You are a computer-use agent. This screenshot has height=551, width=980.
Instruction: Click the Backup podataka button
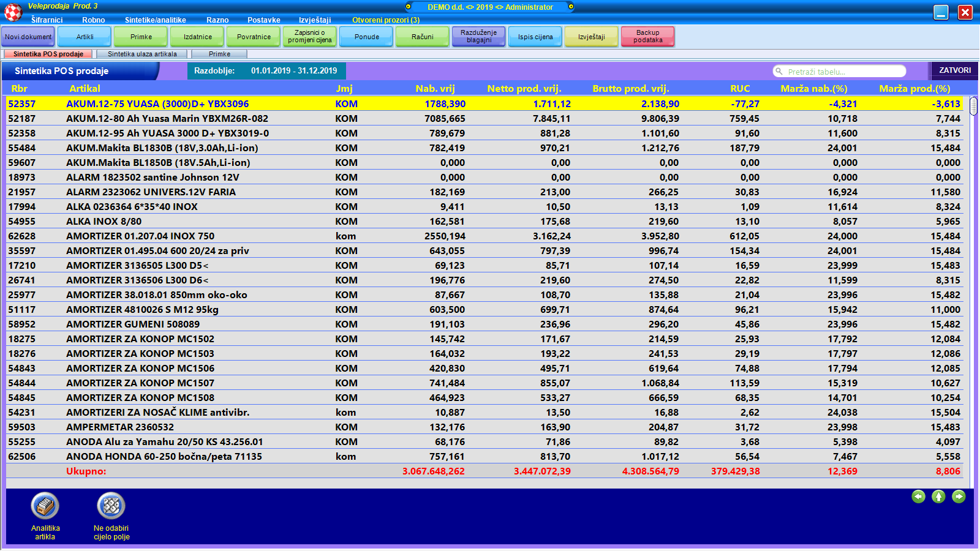click(647, 37)
